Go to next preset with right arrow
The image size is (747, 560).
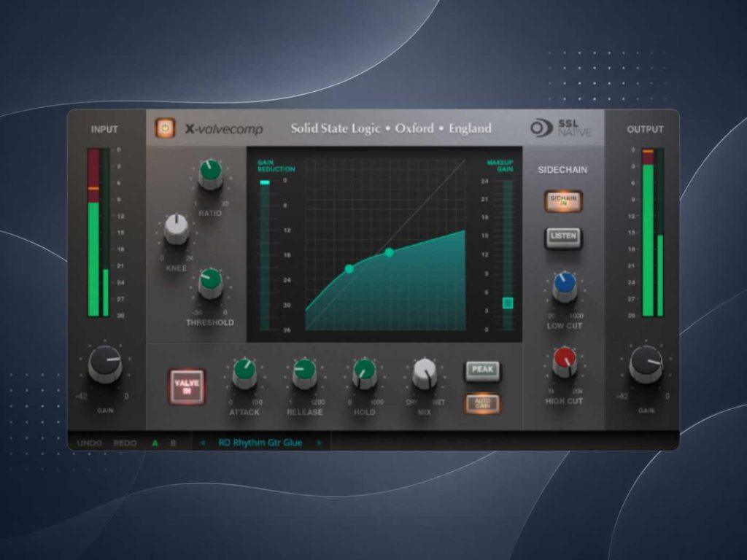320,443
